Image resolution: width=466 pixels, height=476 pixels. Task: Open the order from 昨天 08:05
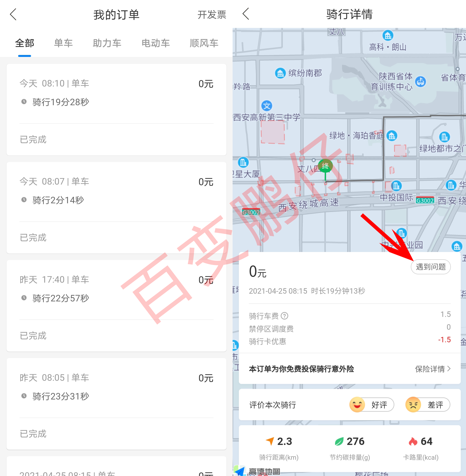coord(116,404)
